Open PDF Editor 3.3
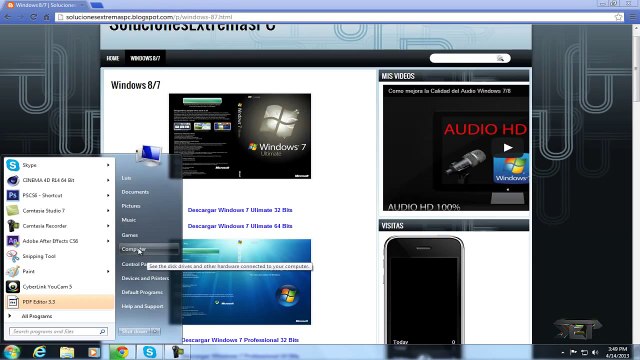 point(59,302)
